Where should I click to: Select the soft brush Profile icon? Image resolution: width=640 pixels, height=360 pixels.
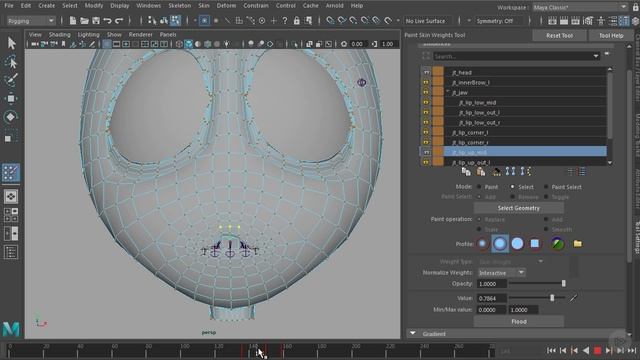coord(500,244)
